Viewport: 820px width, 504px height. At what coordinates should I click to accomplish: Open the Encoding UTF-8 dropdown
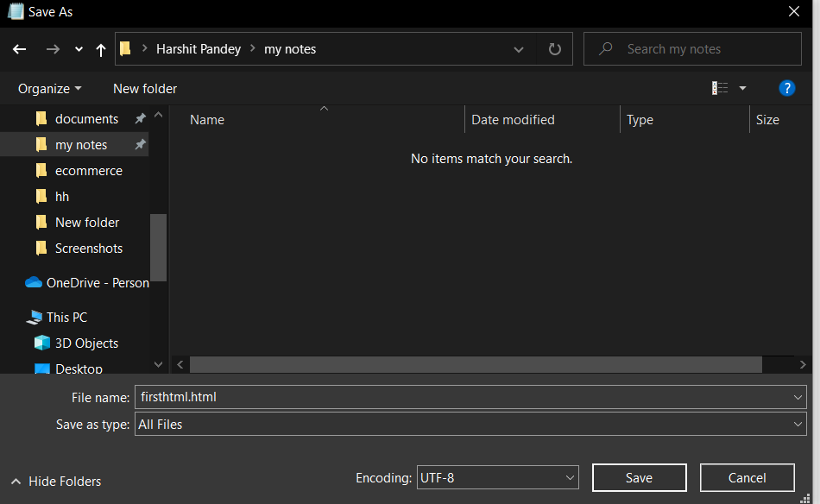click(x=497, y=477)
